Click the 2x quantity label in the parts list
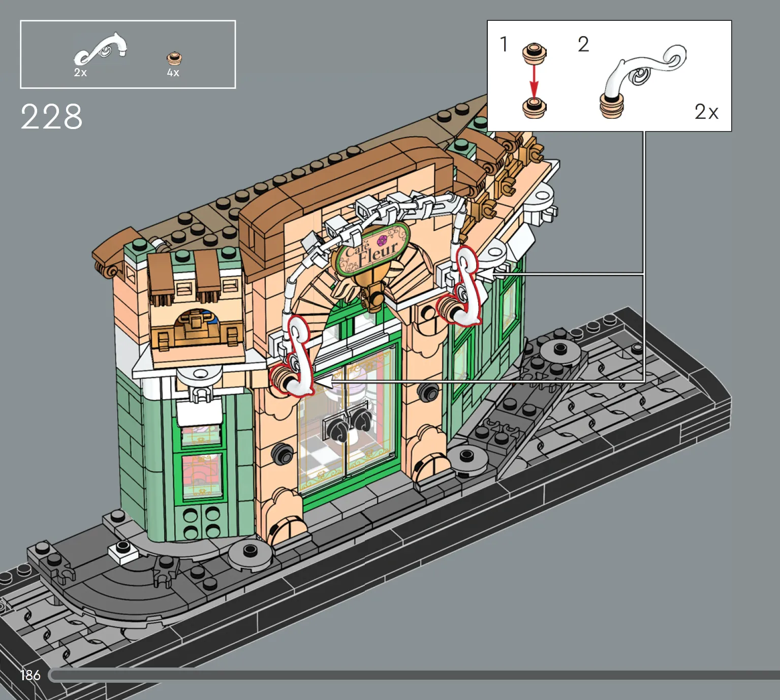The width and height of the screenshot is (780, 700). (80, 73)
